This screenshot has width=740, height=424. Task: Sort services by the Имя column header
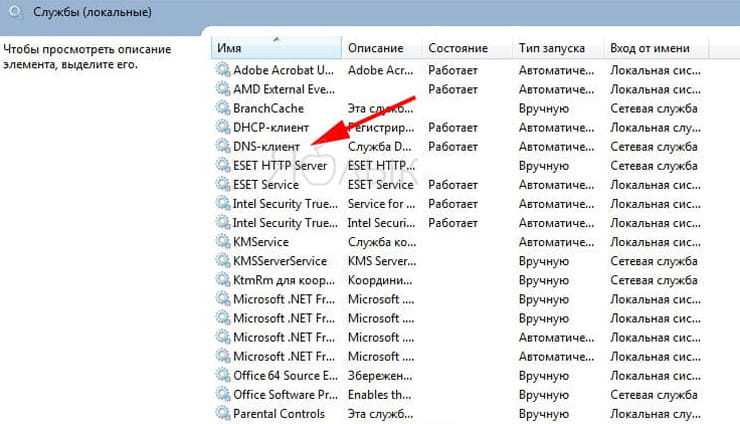276,48
